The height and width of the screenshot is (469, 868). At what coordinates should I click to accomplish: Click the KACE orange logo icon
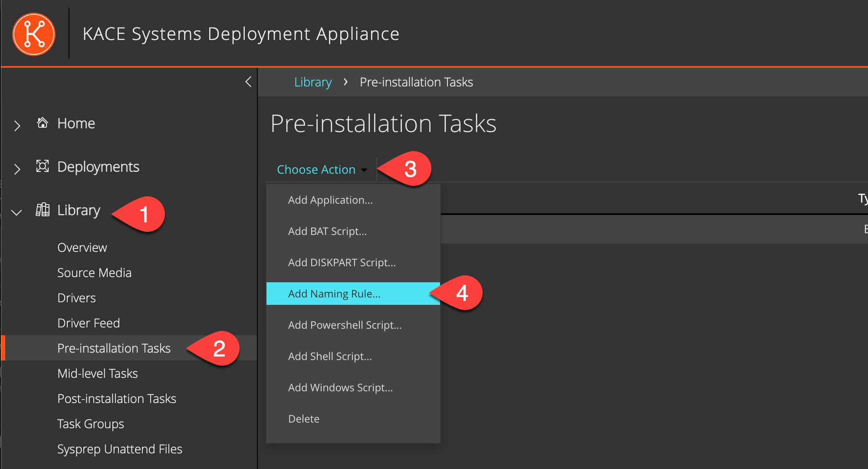[34, 34]
